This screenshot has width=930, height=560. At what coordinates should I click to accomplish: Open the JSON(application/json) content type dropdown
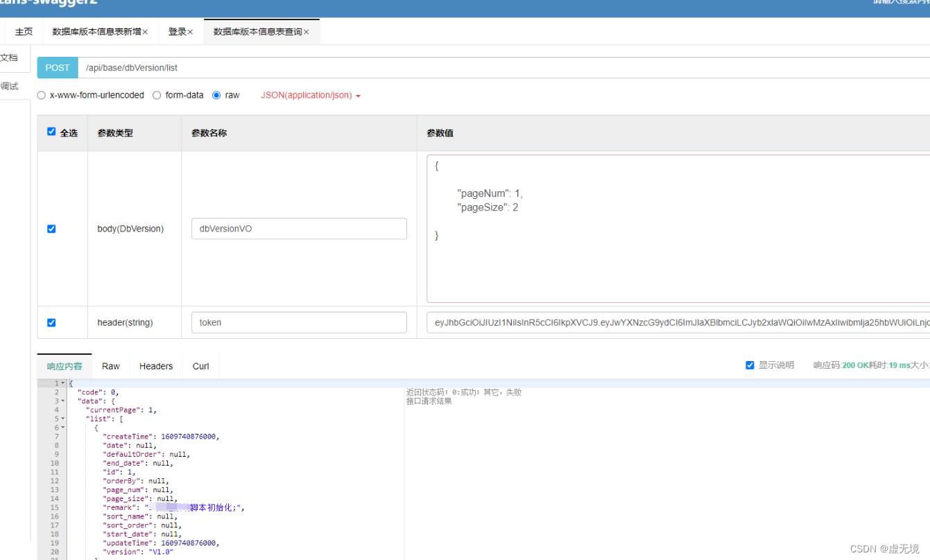[x=311, y=95]
